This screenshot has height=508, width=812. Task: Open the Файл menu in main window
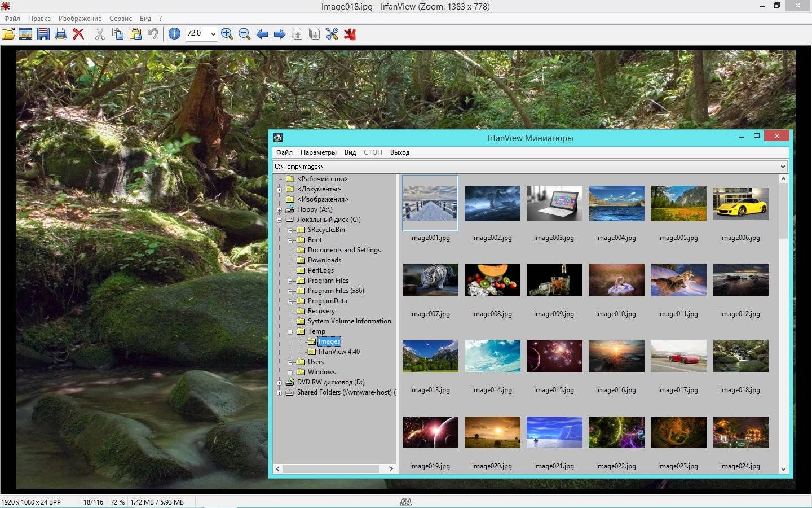pyautogui.click(x=12, y=19)
